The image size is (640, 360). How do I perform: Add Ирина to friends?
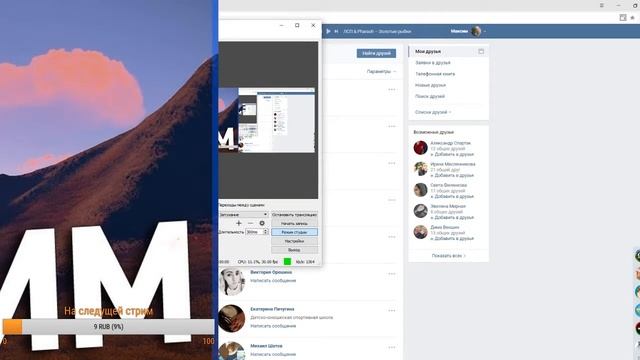point(452,176)
